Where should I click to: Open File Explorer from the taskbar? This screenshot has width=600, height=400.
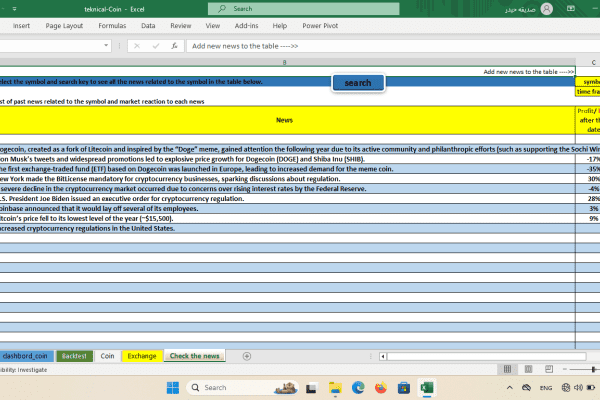(x=335, y=388)
